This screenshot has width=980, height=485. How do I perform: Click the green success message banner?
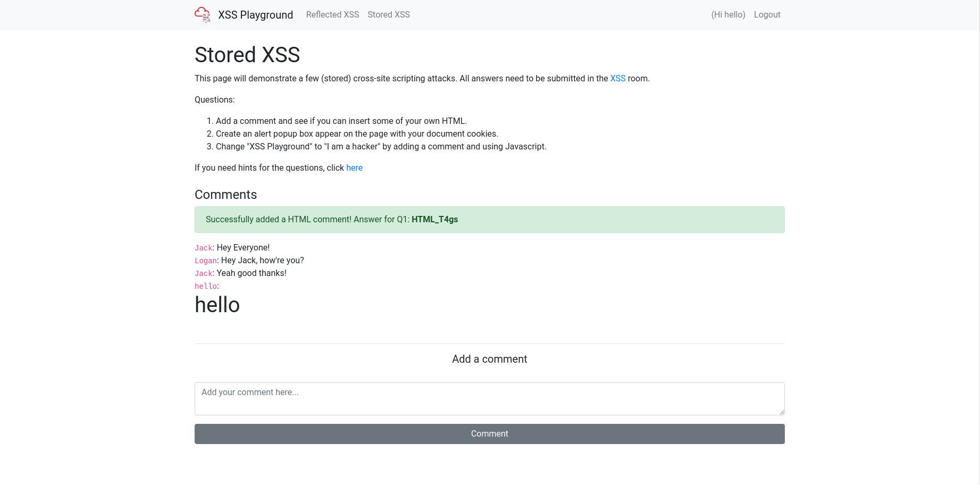tap(585, 220)
